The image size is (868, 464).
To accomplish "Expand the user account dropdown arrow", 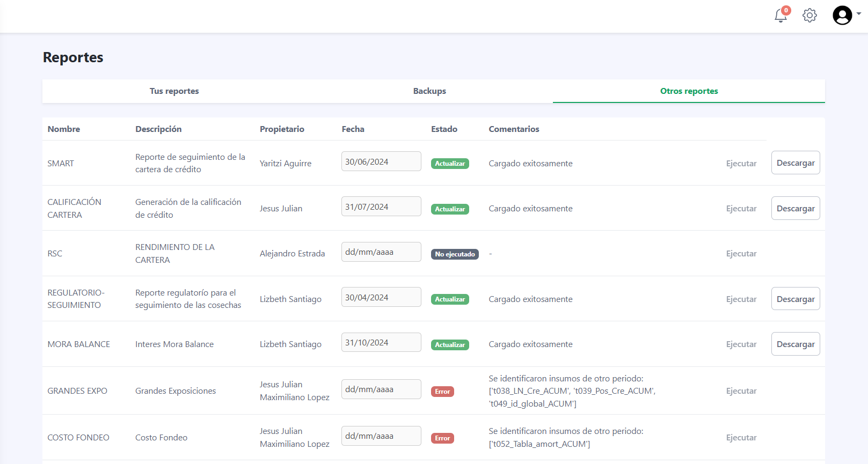I will [x=859, y=14].
